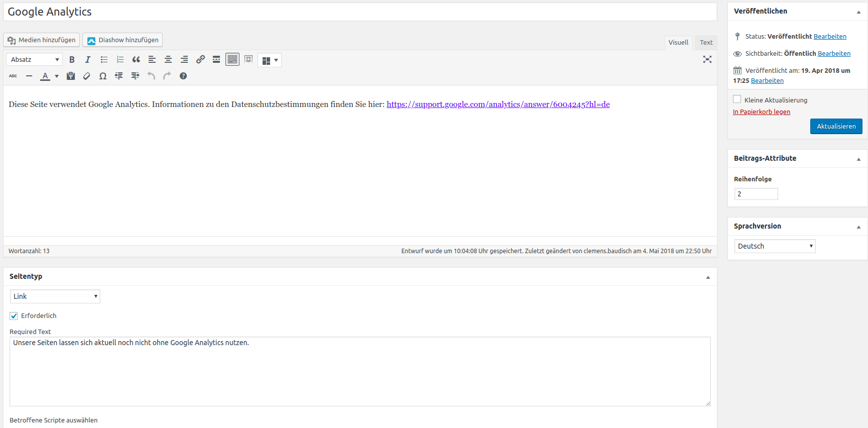Click Diashow hinzufügen button
This screenshot has height=428, width=868.
[122, 40]
